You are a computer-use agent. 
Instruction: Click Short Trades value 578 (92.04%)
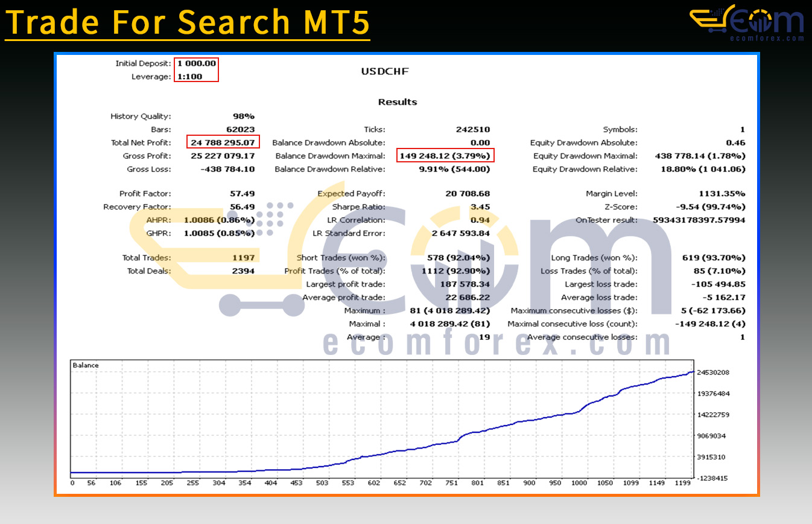(458, 258)
